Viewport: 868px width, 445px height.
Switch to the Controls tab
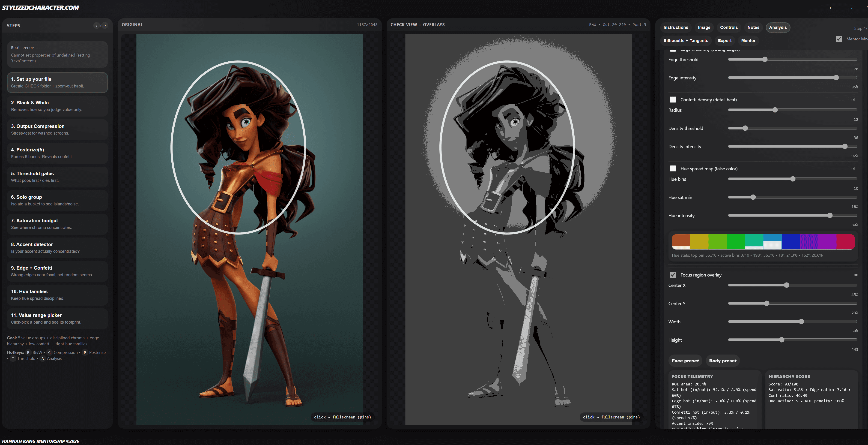point(728,28)
